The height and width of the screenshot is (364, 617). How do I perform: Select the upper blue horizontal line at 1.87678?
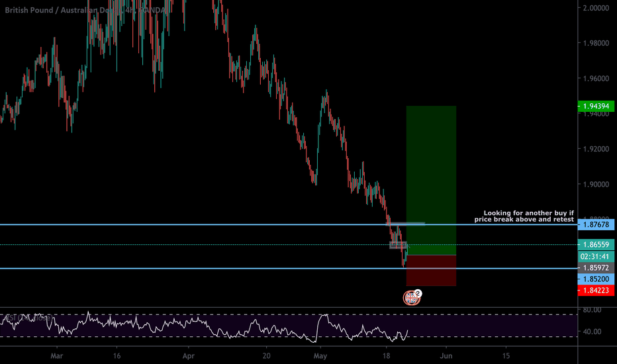[289, 224]
